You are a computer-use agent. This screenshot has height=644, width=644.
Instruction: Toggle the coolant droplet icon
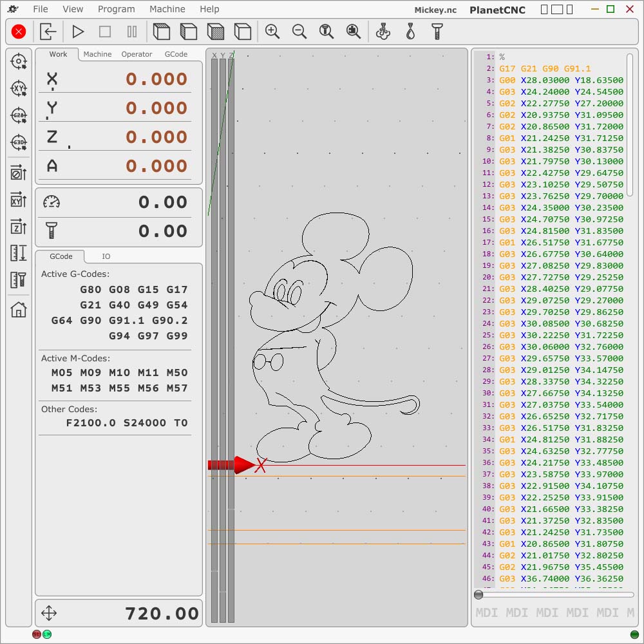[410, 32]
